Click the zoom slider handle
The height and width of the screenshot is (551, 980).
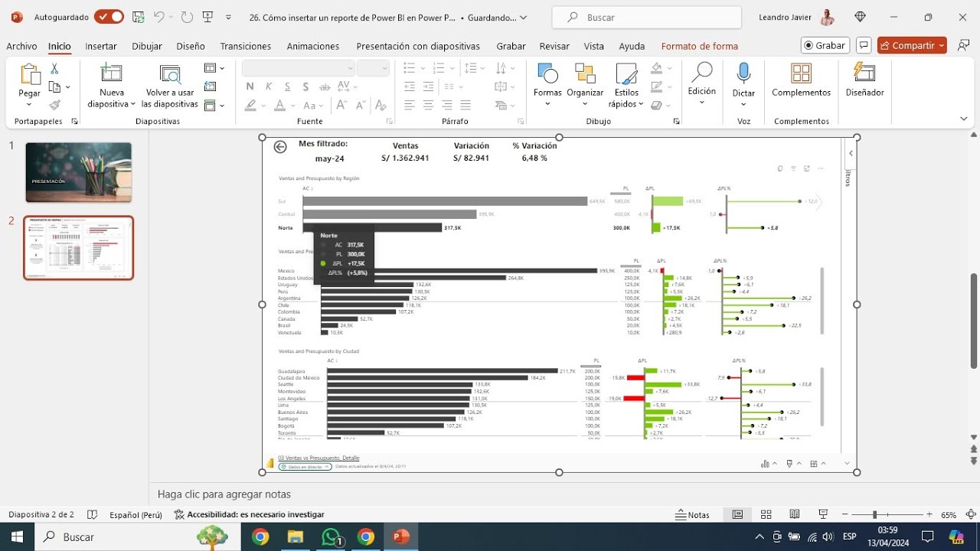[874, 515]
